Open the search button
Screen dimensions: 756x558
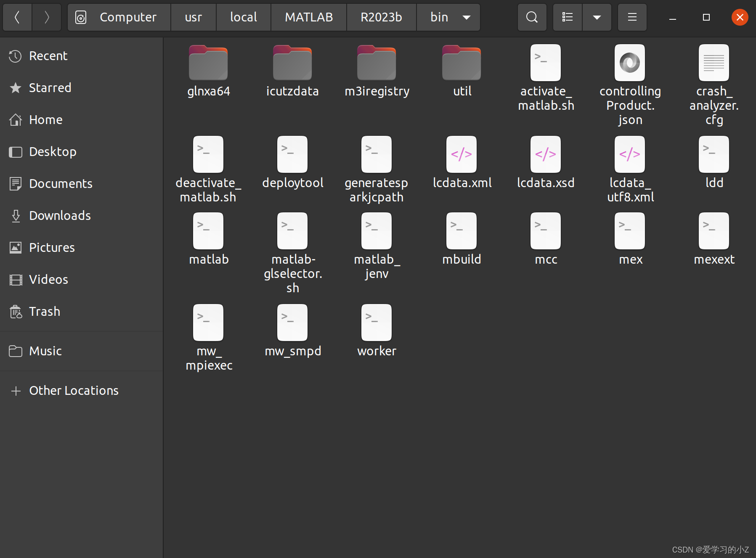tap(532, 17)
